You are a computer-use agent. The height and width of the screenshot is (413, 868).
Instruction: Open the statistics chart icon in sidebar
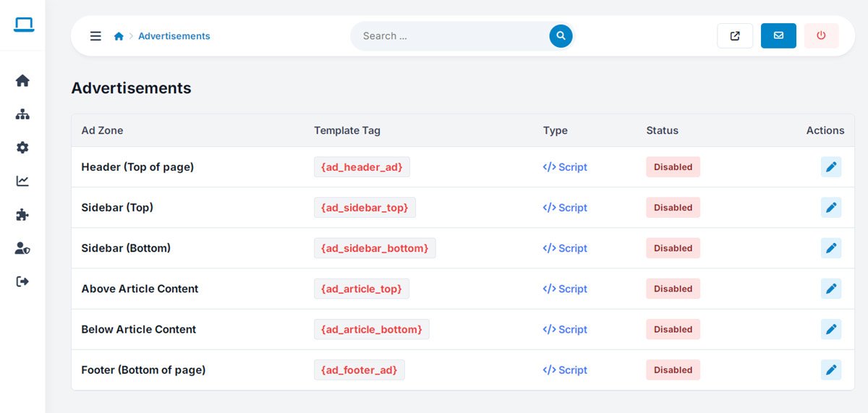point(22,181)
